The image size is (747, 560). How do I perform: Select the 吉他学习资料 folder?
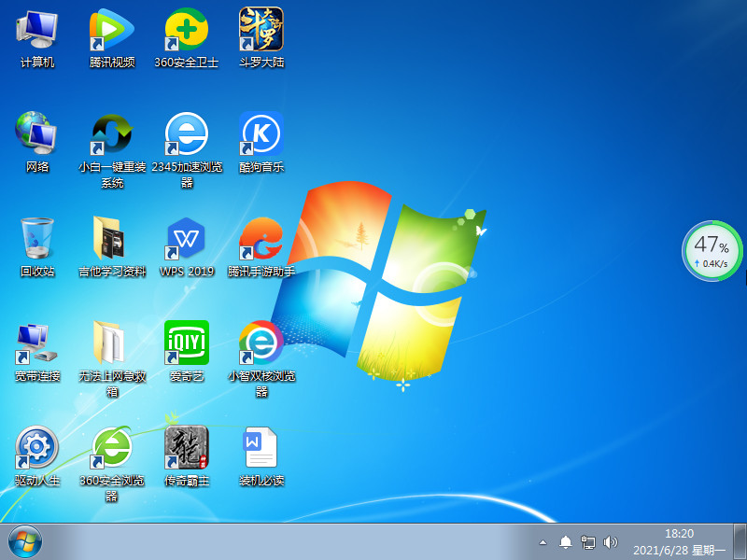pos(112,240)
